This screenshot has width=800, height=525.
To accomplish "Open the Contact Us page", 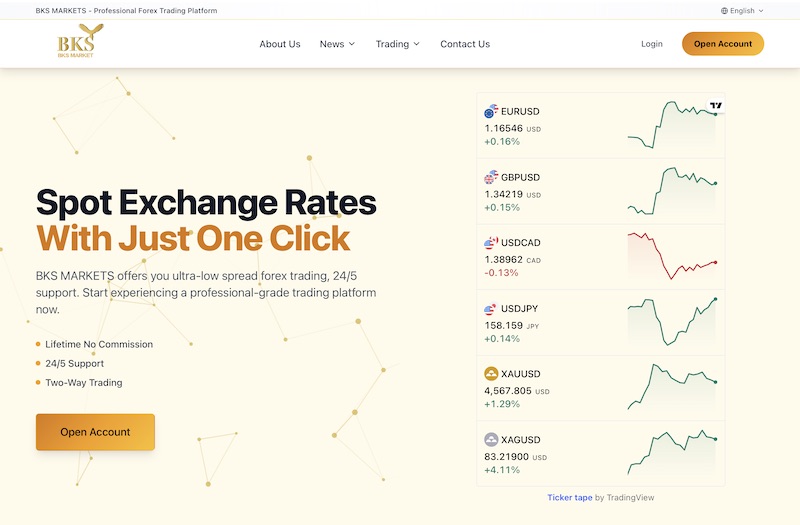I will (465, 44).
